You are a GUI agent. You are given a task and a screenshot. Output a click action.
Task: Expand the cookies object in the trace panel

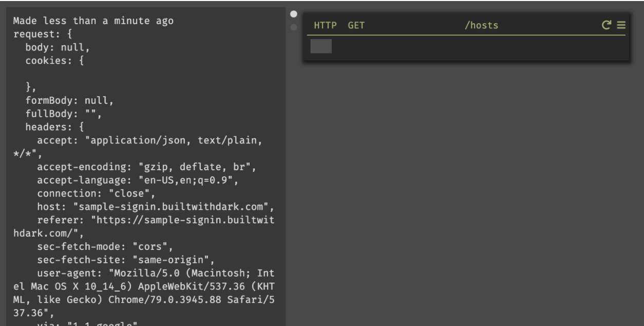click(54, 61)
